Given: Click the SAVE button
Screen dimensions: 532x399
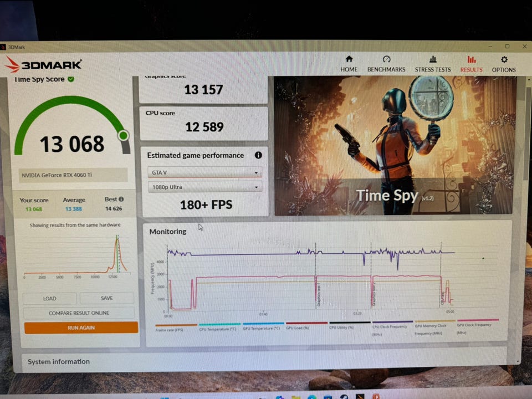Looking at the screenshot, I should click(107, 298).
